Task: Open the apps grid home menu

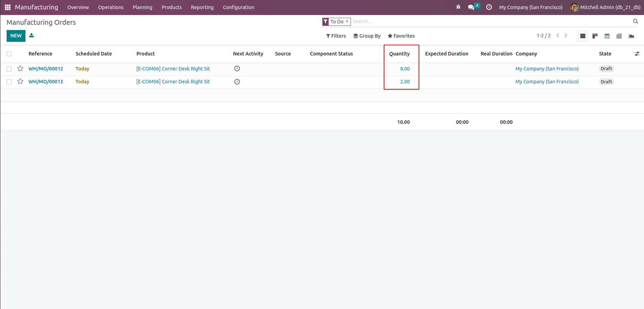Action: [x=8, y=7]
